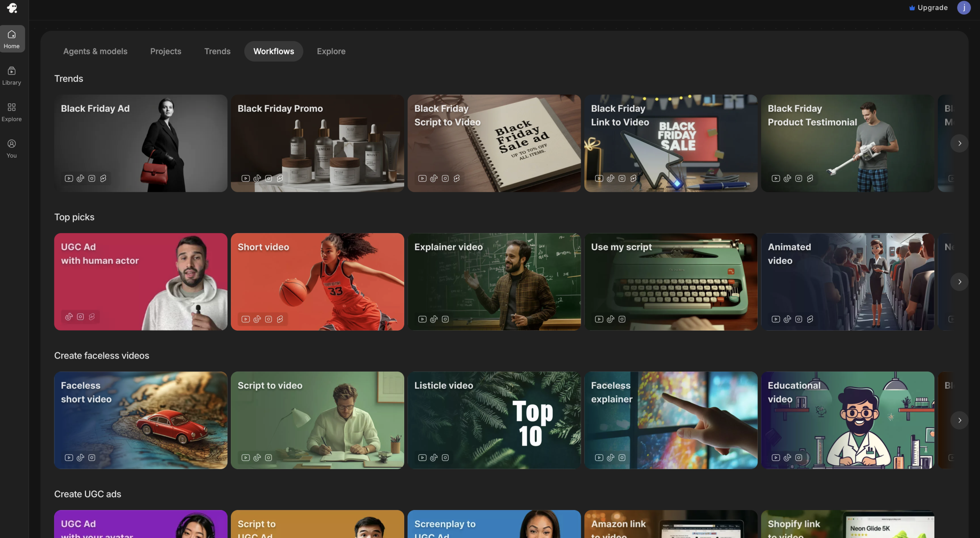Click the TikTok icon on Explainer video card
This screenshot has height=538, width=980.
[434, 319]
